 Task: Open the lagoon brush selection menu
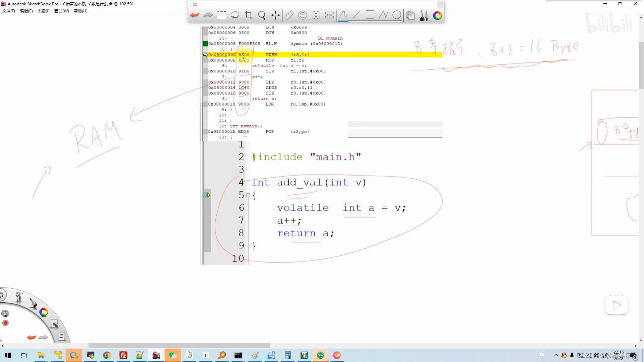coord(33,303)
